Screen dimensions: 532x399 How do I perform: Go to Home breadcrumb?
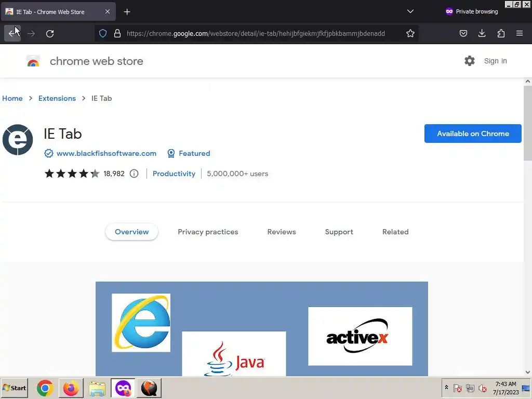(x=12, y=98)
